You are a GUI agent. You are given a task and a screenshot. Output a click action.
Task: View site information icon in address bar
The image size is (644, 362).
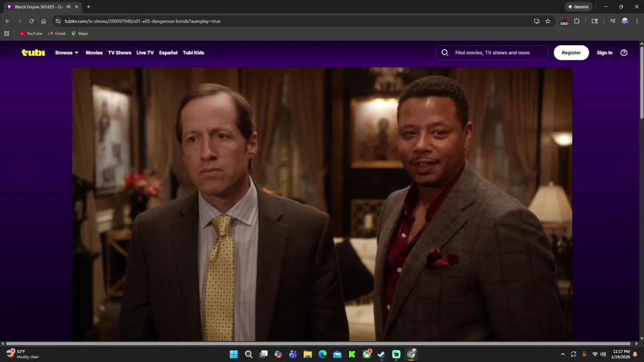pyautogui.click(x=58, y=21)
